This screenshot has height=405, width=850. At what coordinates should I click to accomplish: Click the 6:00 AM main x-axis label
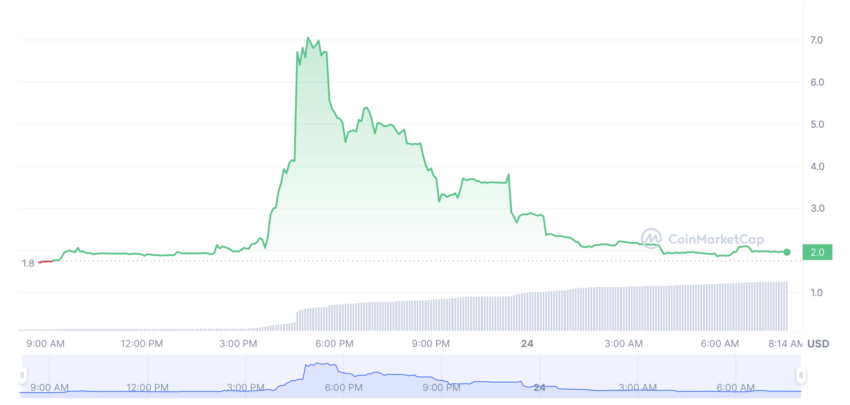[x=719, y=344]
